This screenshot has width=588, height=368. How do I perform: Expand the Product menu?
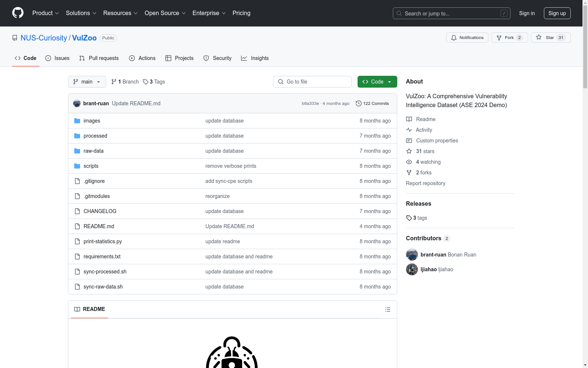(x=46, y=13)
